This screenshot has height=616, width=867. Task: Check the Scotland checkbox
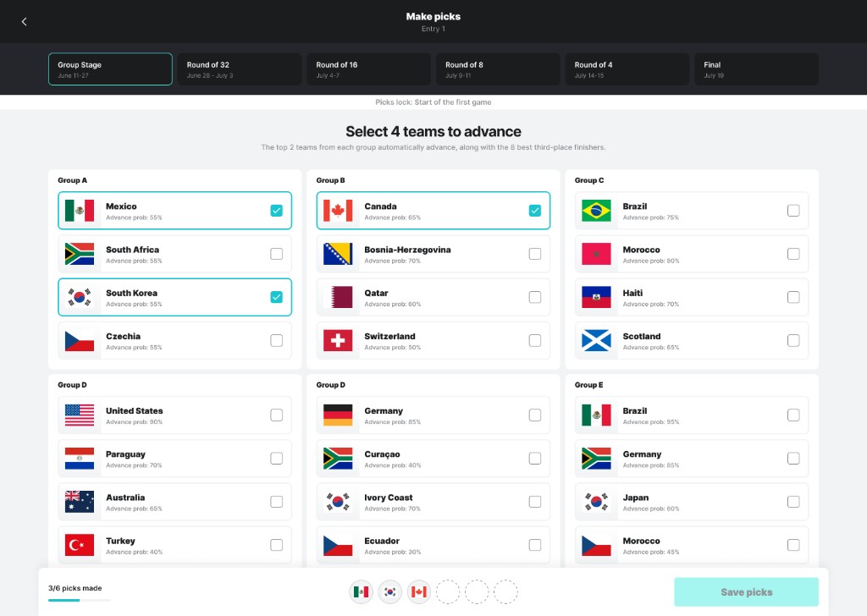(x=793, y=341)
